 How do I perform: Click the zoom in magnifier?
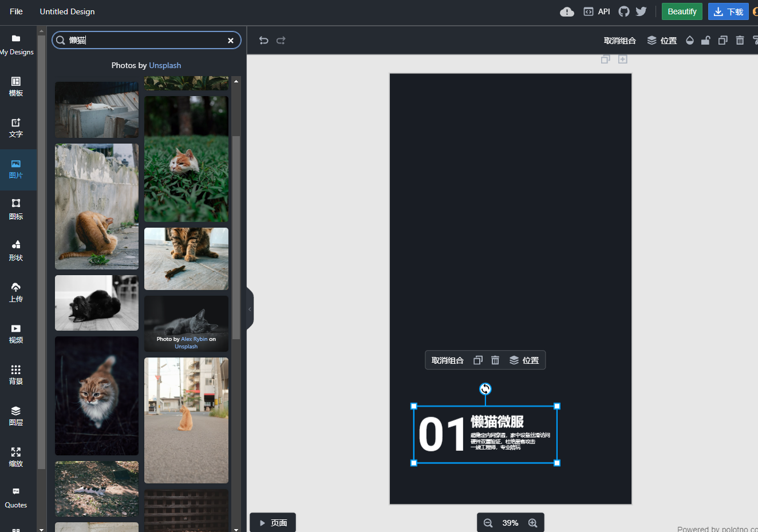tap(532, 523)
